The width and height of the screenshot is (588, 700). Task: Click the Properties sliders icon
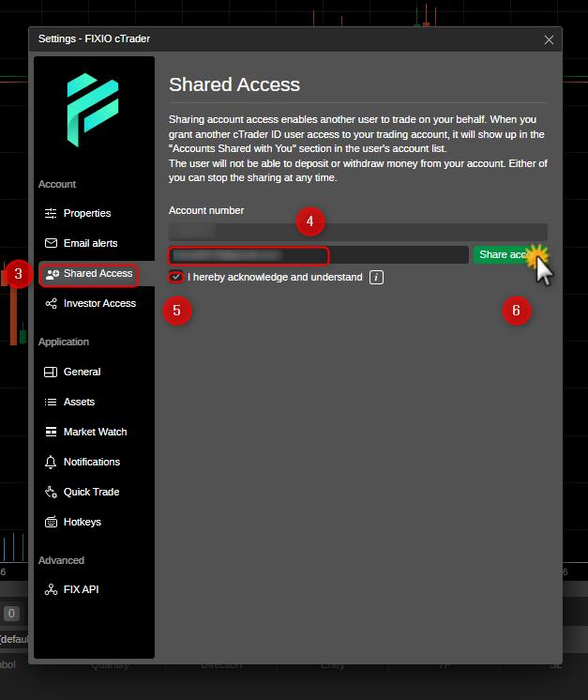[x=51, y=213]
